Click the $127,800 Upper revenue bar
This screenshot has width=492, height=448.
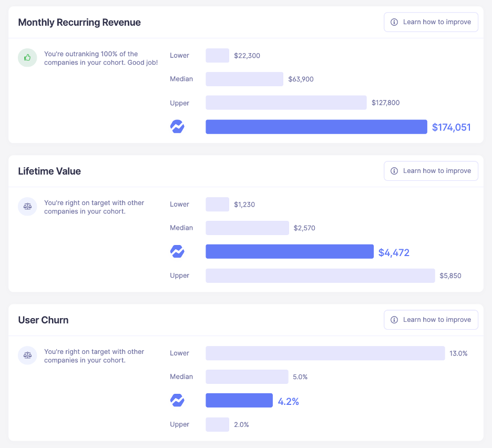(286, 103)
